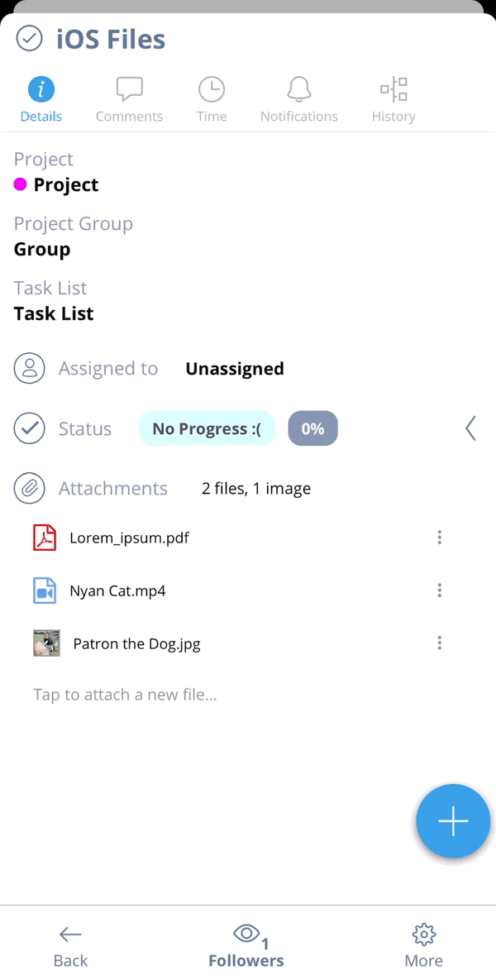This screenshot has width=496, height=980.
Task: Toggle the Status checkmark circle
Action: [x=30, y=428]
